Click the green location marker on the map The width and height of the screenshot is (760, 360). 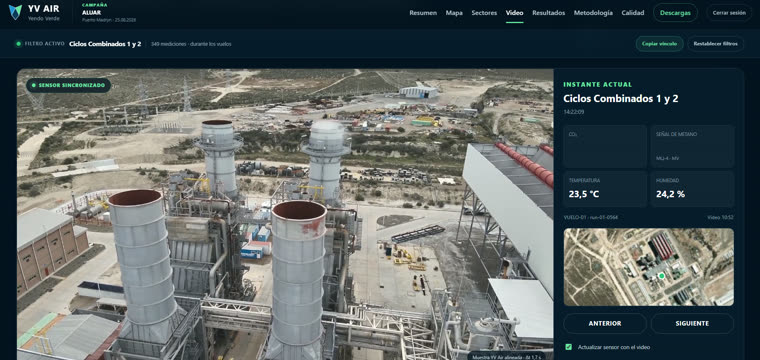661,276
